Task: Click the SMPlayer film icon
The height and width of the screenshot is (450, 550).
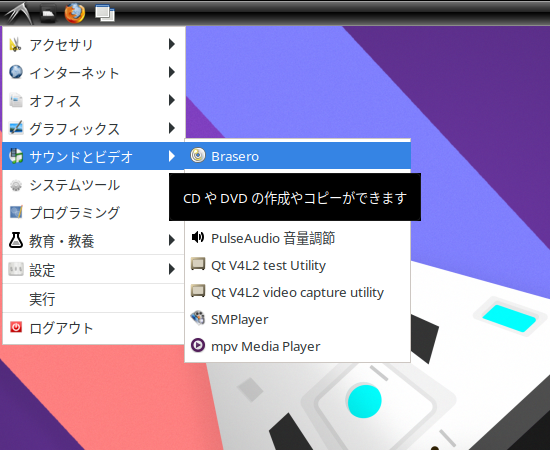Action: [x=198, y=318]
